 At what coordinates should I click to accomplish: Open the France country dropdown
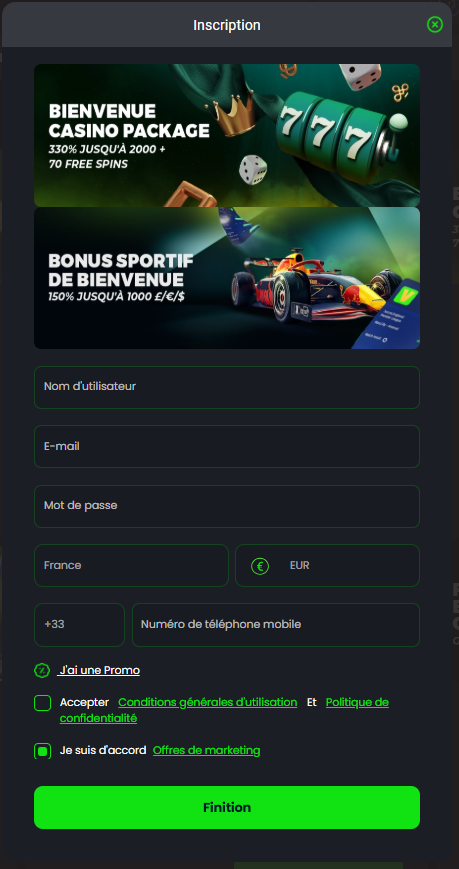131,565
